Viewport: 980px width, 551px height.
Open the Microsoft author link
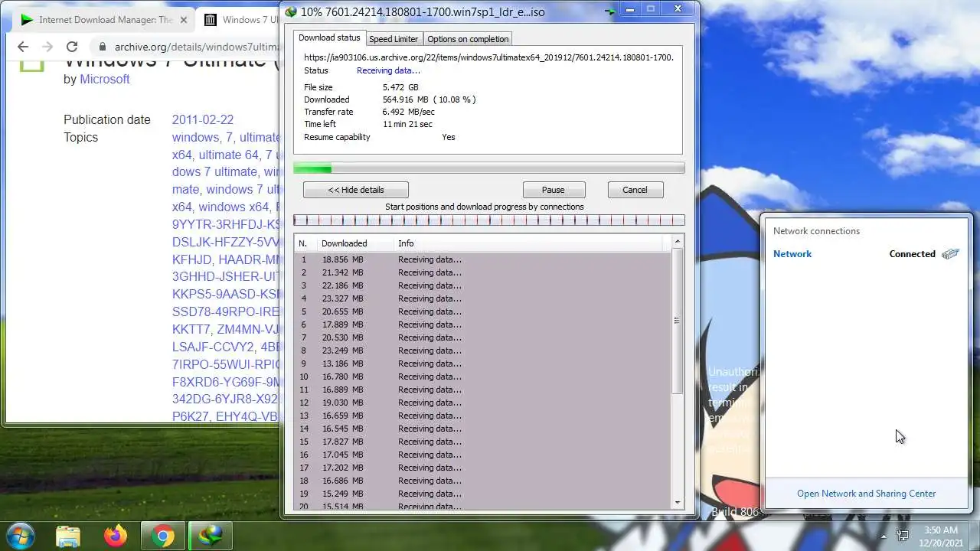tap(105, 79)
